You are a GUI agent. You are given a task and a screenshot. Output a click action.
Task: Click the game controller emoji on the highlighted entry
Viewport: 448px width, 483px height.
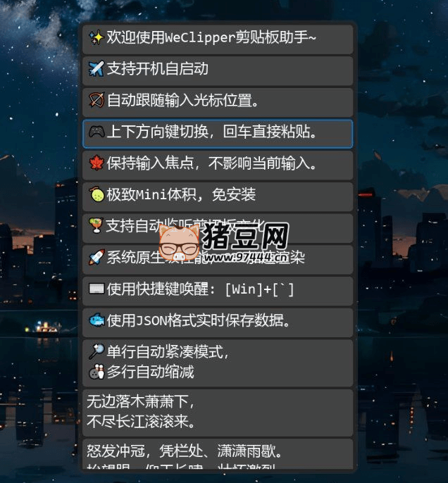97,132
